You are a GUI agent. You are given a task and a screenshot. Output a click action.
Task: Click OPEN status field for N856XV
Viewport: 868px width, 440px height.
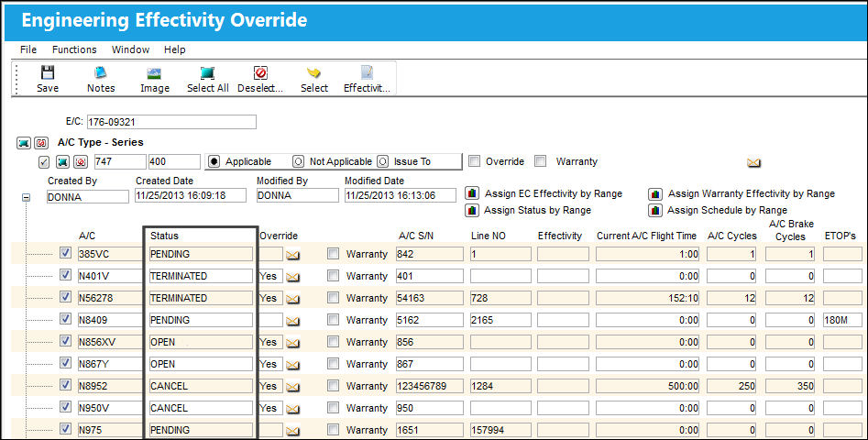coord(201,342)
